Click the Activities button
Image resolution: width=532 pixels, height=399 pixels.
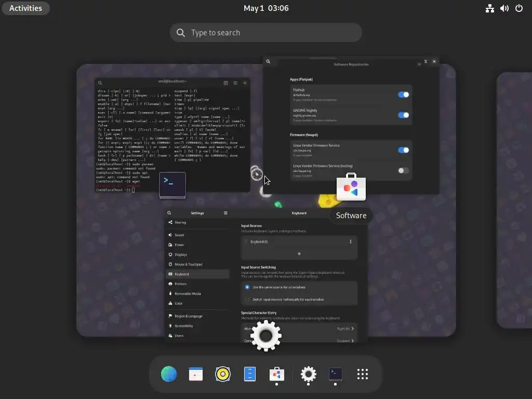tap(26, 8)
